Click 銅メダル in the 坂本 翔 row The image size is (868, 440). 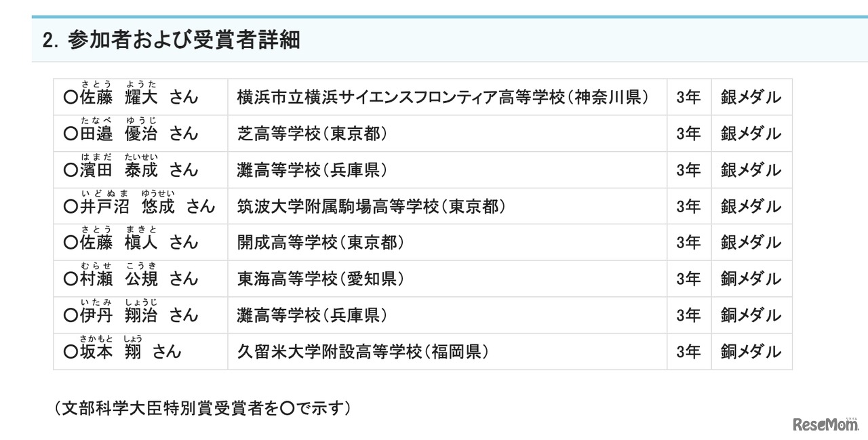tap(751, 352)
